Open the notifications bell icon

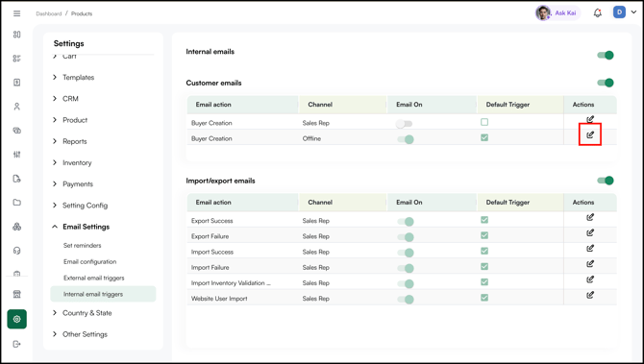click(598, 13)
